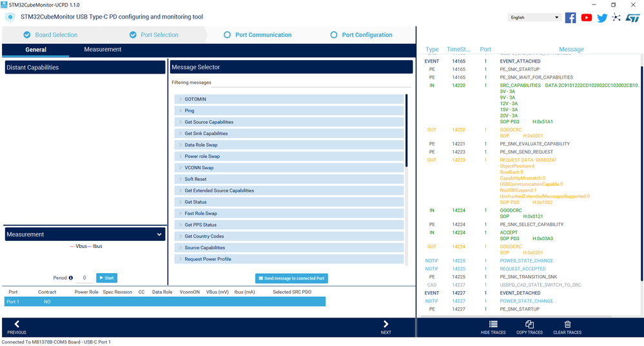Expand Soft Reset message
The image size is (644, 346).
pos(289,179)
